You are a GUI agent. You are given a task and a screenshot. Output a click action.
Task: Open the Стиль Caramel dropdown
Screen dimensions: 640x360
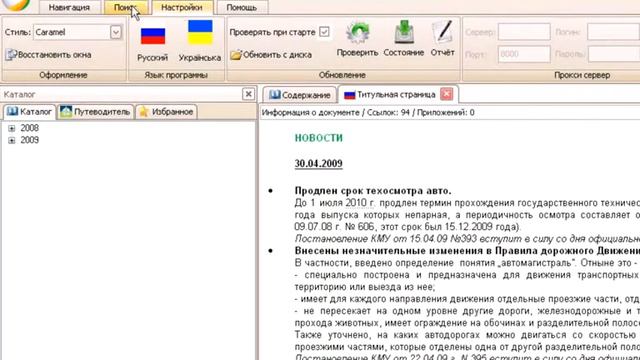coord(116,32)
